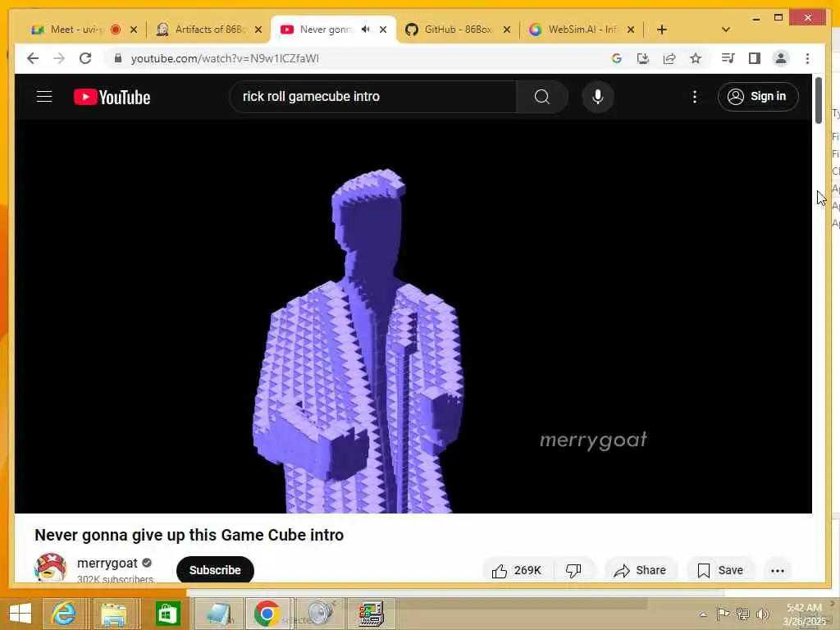Start voice search with the microphone
Image resolution: width=840 pixels, height=630 pixels.
point(598,97)
